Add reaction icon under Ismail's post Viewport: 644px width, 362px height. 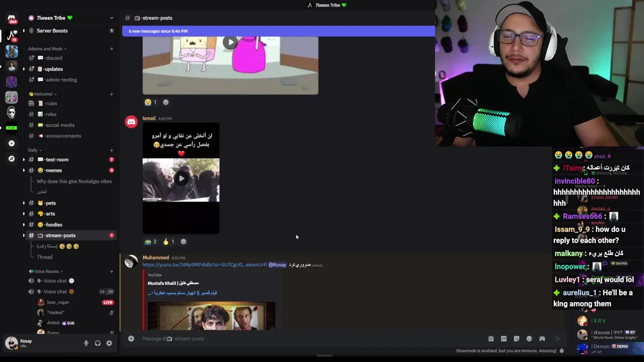(183, 242)
